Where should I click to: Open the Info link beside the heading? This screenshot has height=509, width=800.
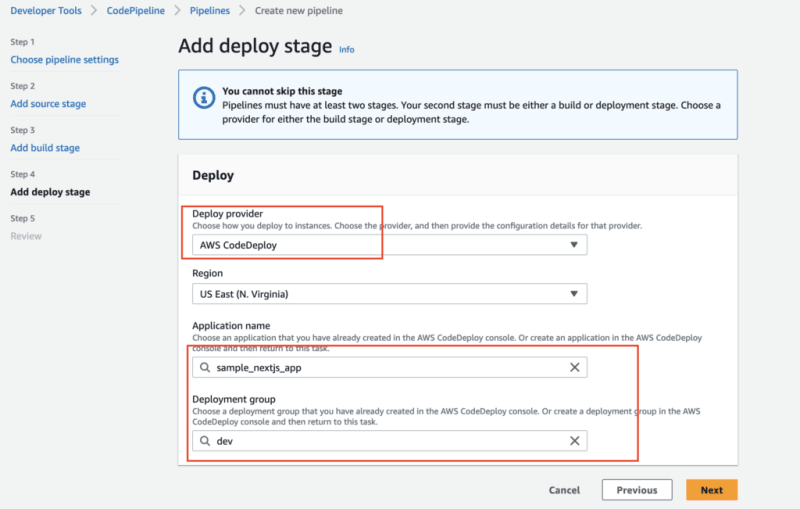pyautogui.click(x=346, y=49)
